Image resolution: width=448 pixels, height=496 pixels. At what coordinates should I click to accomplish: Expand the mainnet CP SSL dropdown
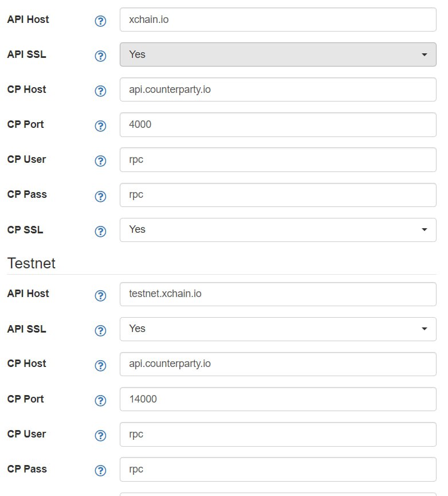click(x=278, y=230)
